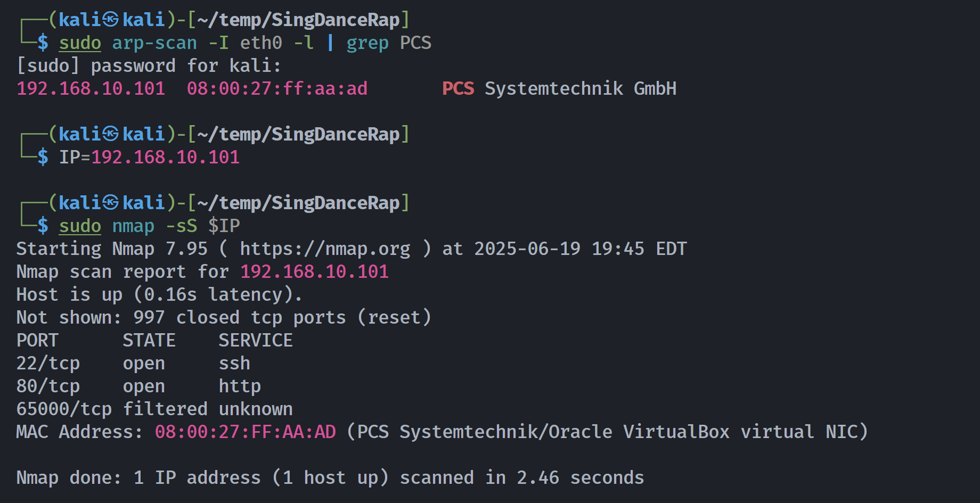Click the IP 192.168.10.101 in the arp-scan output

[x=91, y=88]
